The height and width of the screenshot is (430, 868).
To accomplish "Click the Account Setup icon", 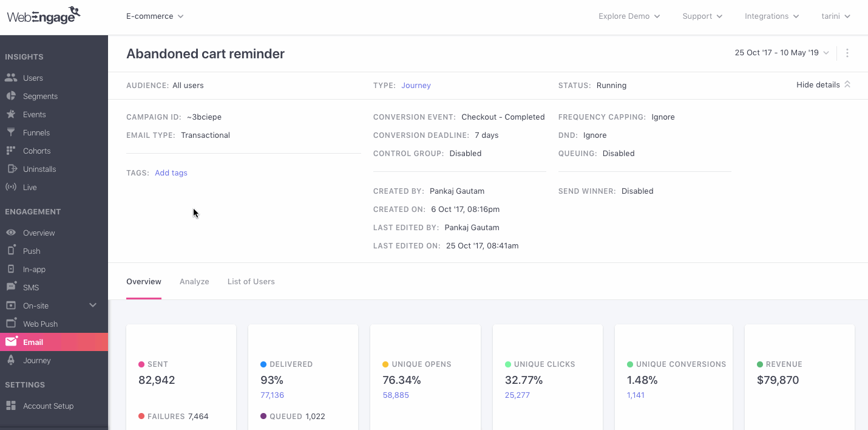I will tap(11, 406).
